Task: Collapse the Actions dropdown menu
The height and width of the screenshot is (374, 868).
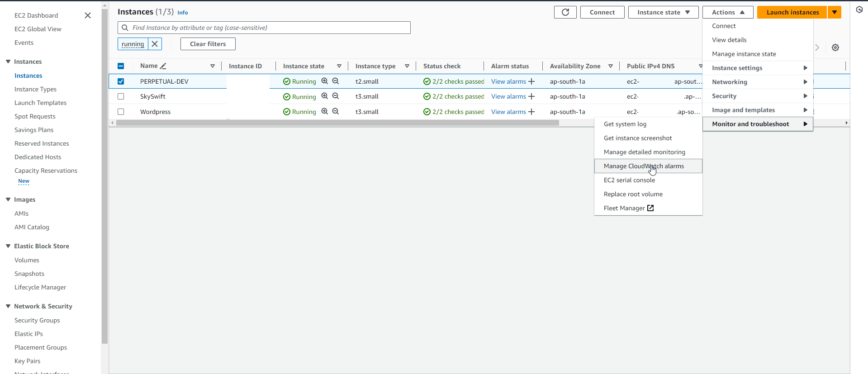Action: pos(728,12)
